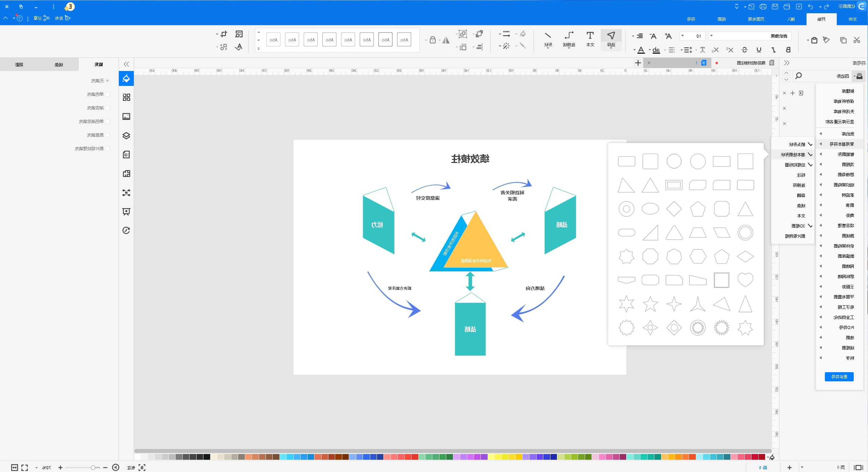
Task: Choose the Select pointer tool
Action: (x=611, y=39)
